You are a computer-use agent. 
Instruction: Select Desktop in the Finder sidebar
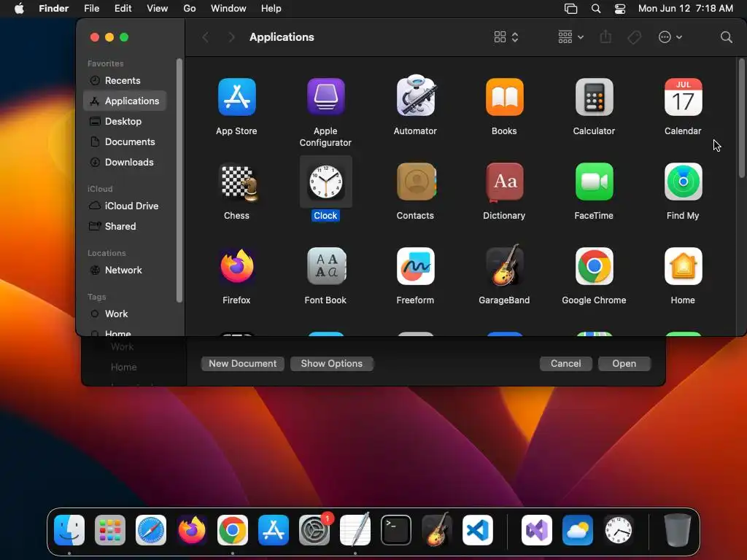pyautogui.click(x=125, y=122)
